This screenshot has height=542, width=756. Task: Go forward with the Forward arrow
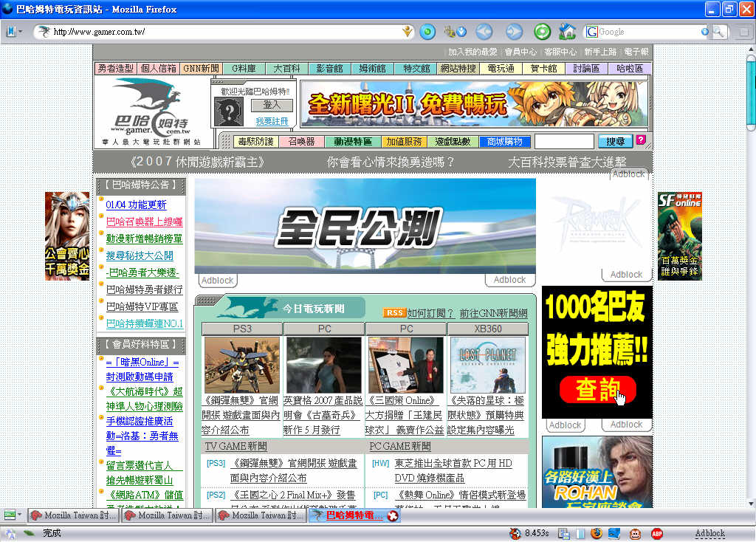tap(514, 32)
